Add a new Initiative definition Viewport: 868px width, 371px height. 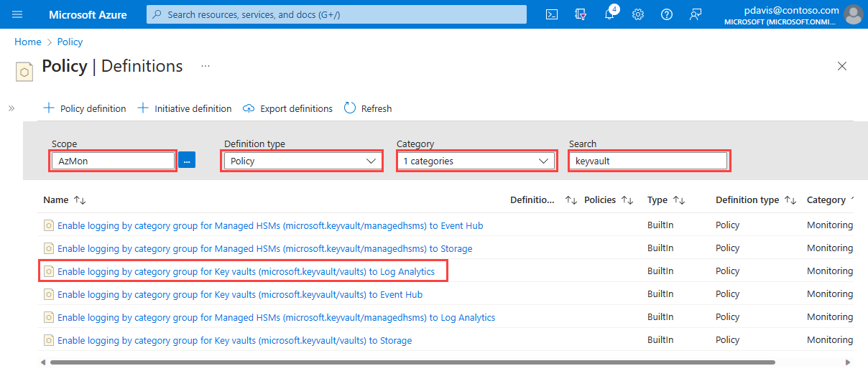[185, 108]
